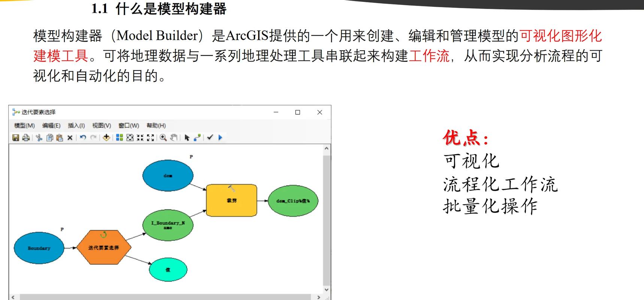The image size is (644, 300).
Task: Select the arrow pointer Select tool
Action: (x=187, y=138)
